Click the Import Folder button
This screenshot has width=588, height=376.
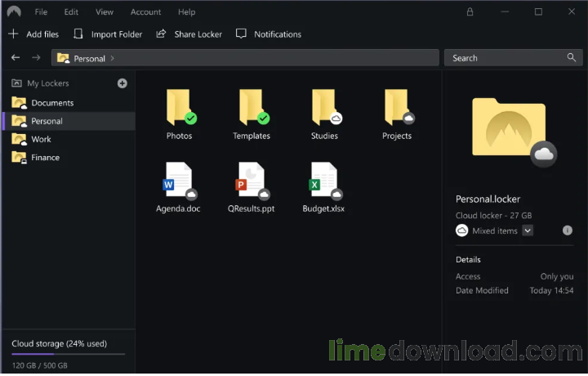108,34
